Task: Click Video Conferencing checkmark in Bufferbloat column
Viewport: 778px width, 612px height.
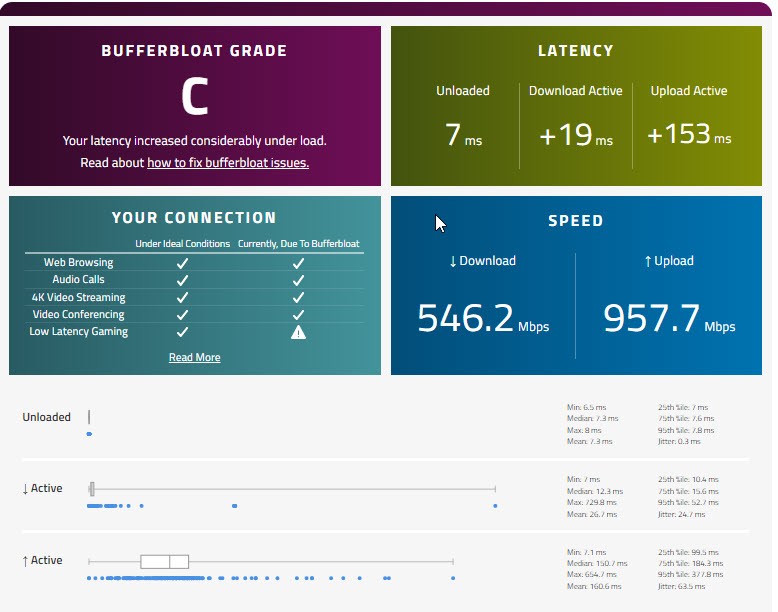Action: point(298,315)
